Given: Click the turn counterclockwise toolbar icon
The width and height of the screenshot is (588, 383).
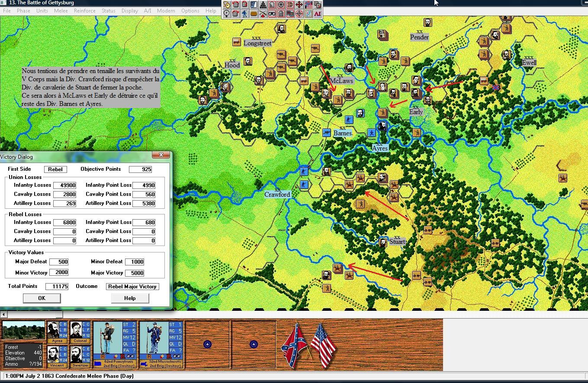Looking at the screenshot, I should tap(235, 5).
